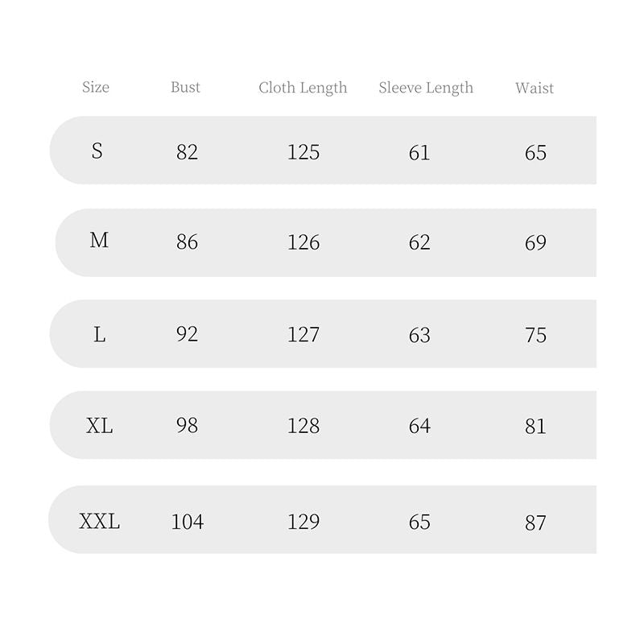Image resolution: width=644 pixels, height=644 pixels.
Task: Select the Waist column header
Action: (x=535, y=88)
